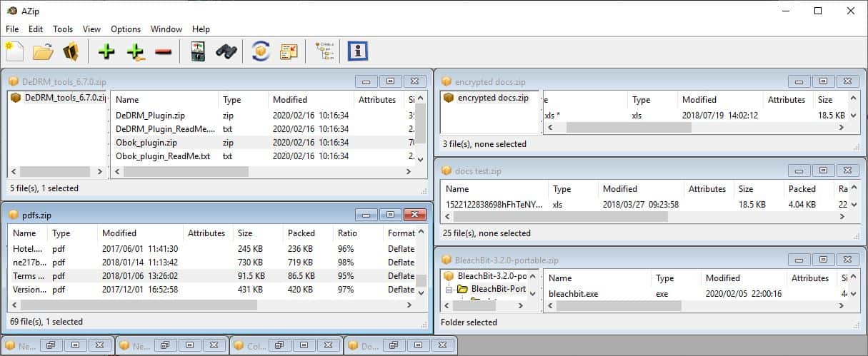The height and width of the screenshot is (356, 868).
Task: Click the encrypted docs.zip horizontal scrollbar thumb
Action: (629, 127)
